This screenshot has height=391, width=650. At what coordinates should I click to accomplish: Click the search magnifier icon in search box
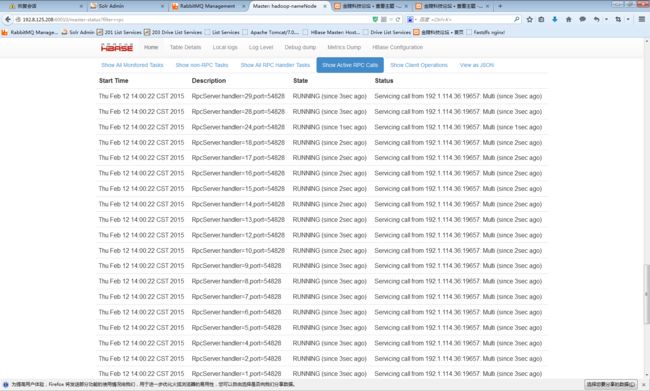[517, 19]
